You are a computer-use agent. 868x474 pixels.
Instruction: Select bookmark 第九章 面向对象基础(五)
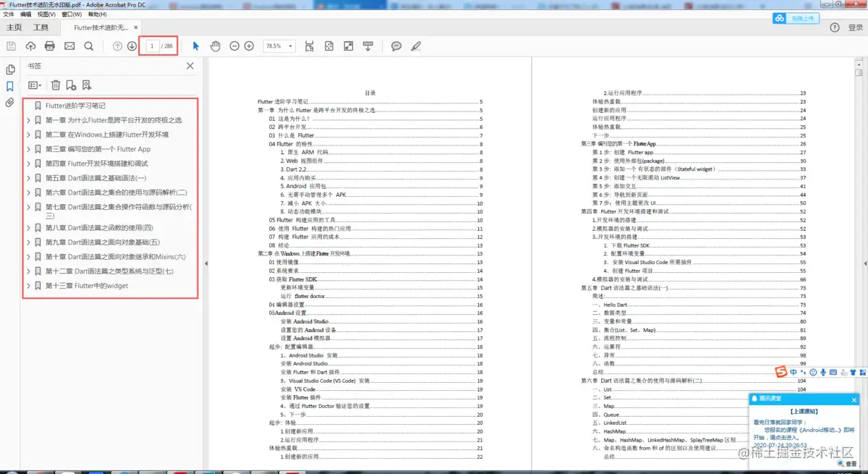[103, 242]
